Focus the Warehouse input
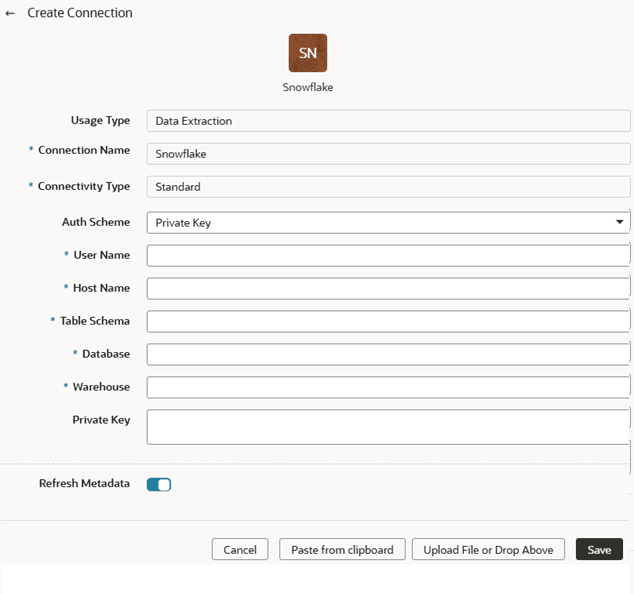 coord(388,387)
